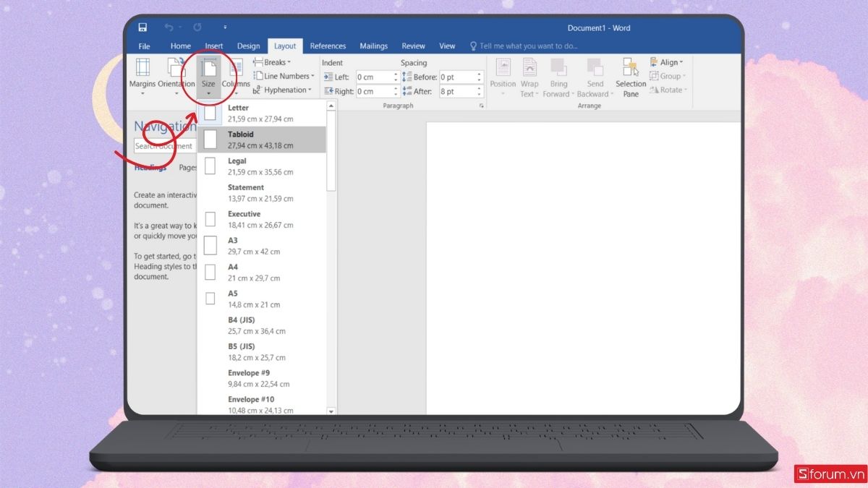Screen dimensions: 868x488
Task: Open the Paragraph dialog launcher
Action: coord(482,105)
